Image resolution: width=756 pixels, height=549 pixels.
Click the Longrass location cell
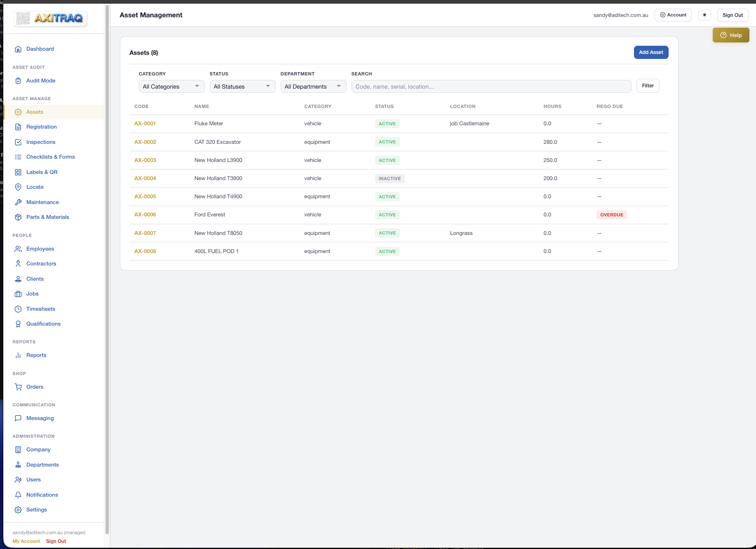click(461, 233)
